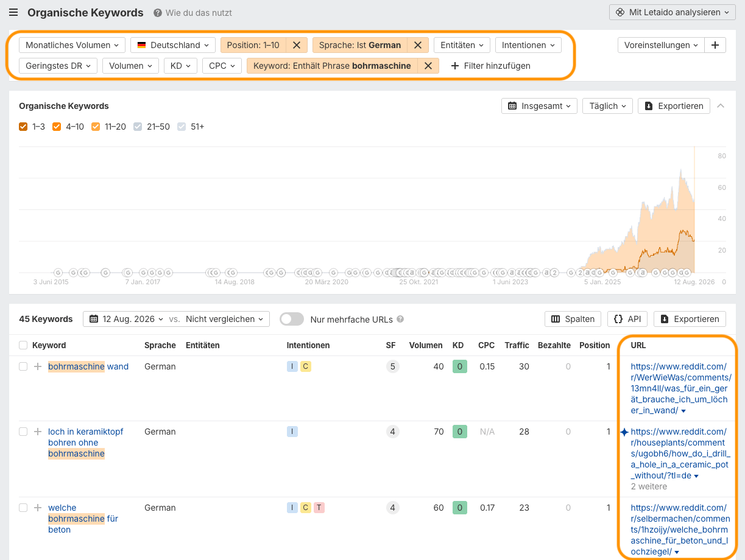Open the help icon beside Nur mehrfache URLs
Image resolution: width=745 pixels, height=560 pixels.
click(400, 319)
